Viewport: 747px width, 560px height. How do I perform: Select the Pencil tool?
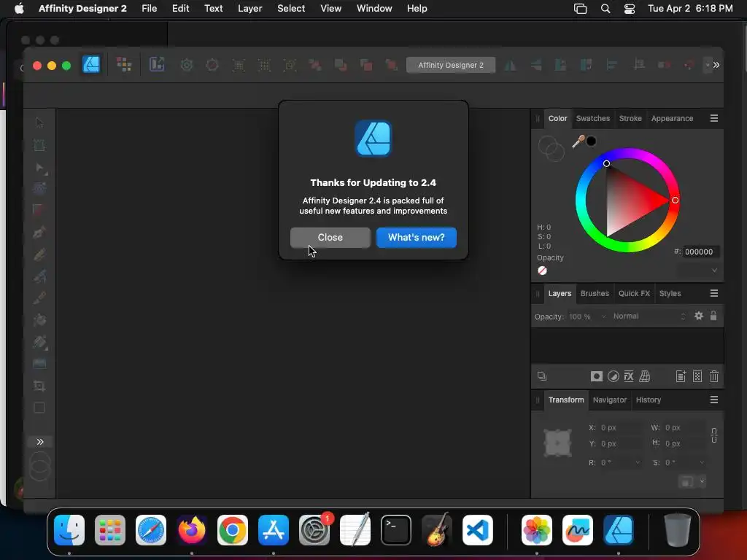point(39,254)
